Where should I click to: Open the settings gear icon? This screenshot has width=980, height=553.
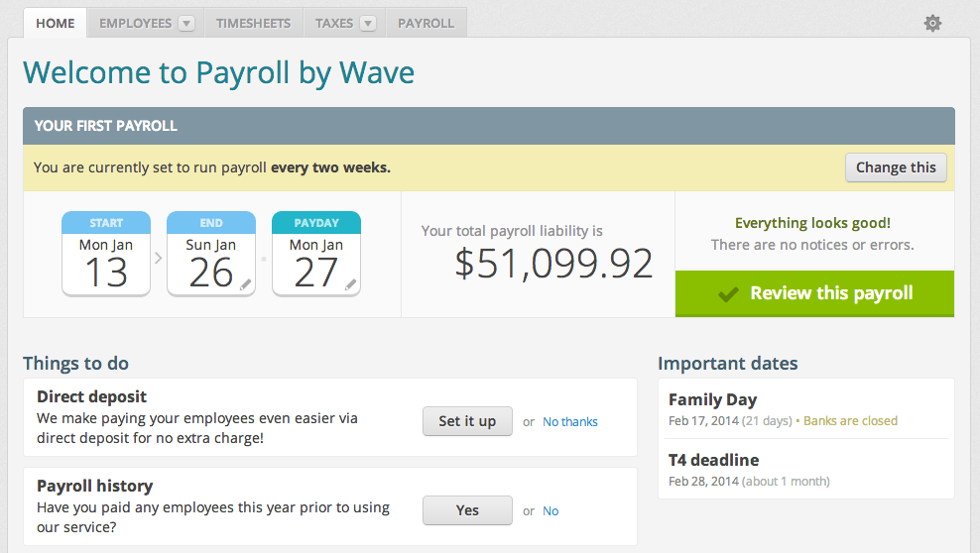point(932,24)
